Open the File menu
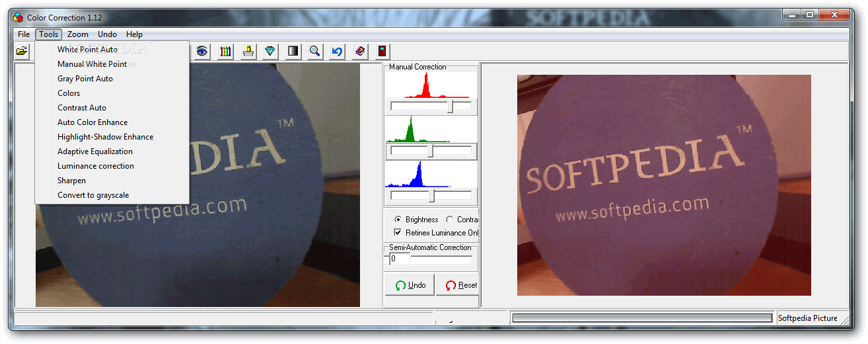Image resolution: width=868 pixels, height=344 pixels. click(x=24, y=34)
